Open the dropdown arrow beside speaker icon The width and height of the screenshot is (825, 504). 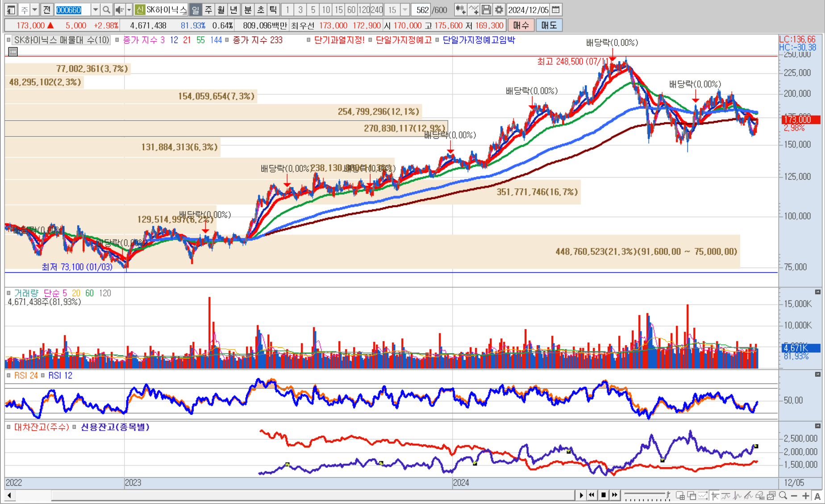pyautogui.click(x=129, y=9)
